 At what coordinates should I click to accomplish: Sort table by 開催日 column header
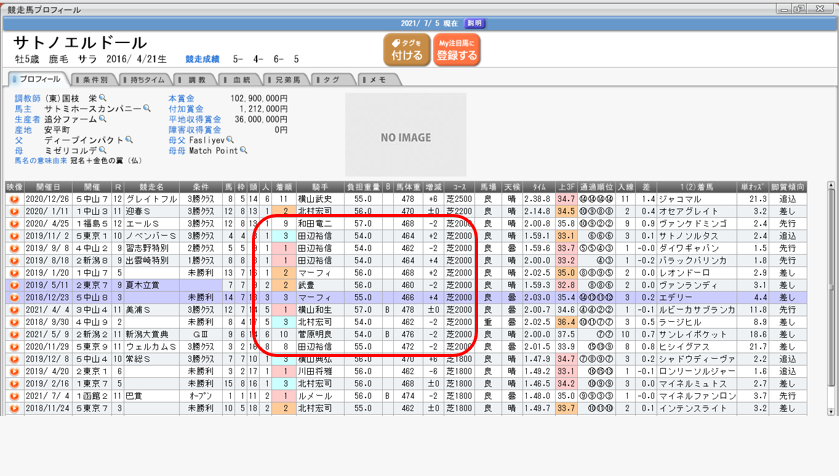coord(48,187)
